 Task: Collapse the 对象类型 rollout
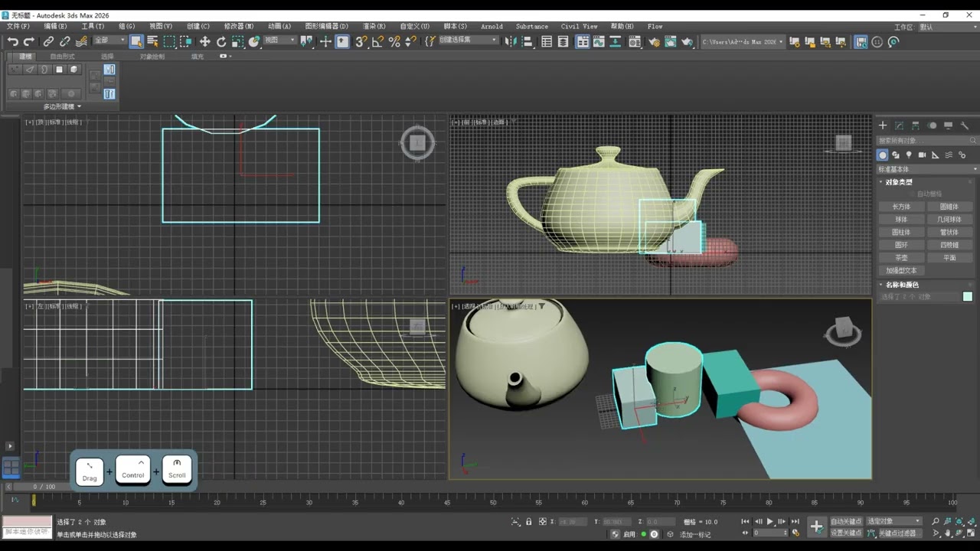(899, 182)
